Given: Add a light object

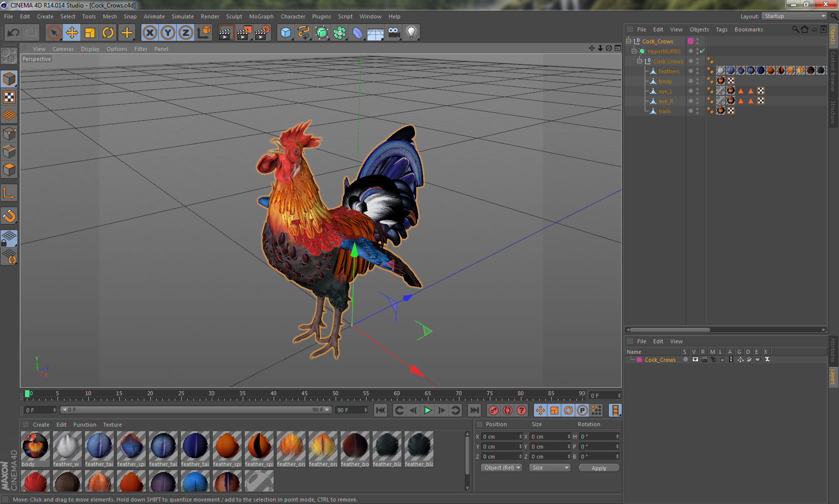Looking at the screenshot, I should tap(412, 33).
